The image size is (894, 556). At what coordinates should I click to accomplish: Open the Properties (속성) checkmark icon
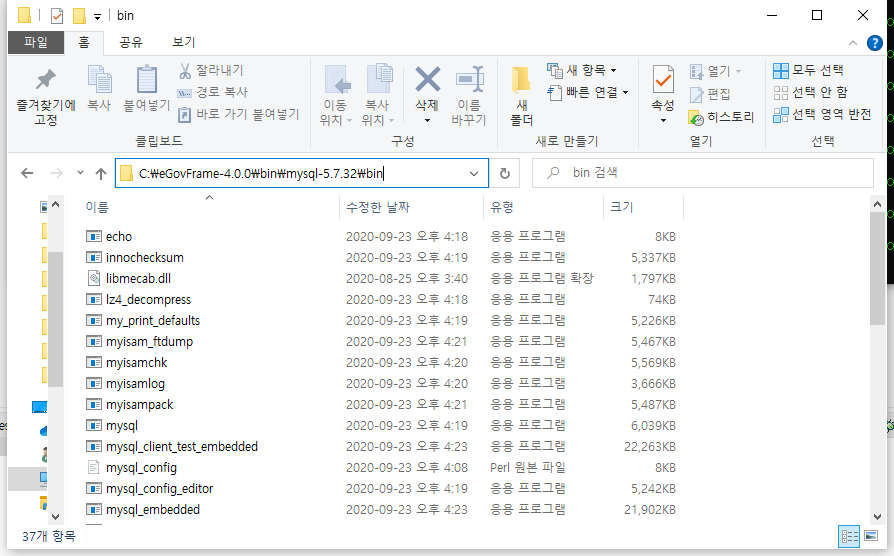pos(663,79)
